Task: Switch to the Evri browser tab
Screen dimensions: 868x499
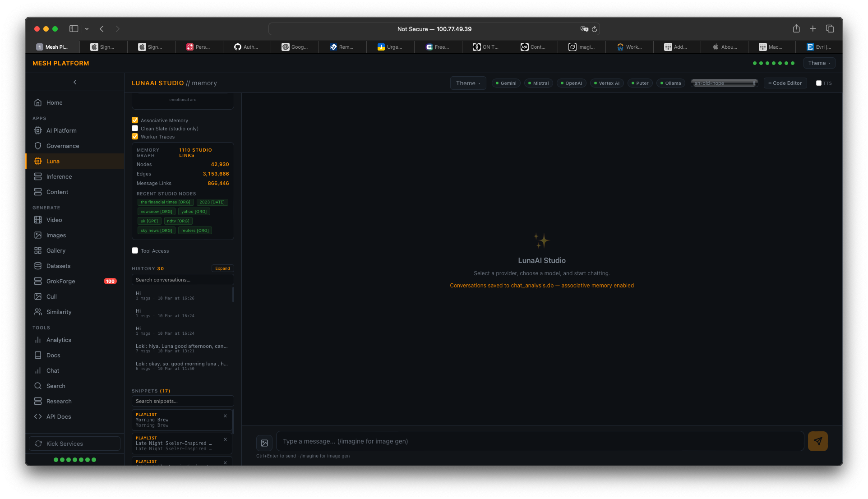Action: coord(819,47)
